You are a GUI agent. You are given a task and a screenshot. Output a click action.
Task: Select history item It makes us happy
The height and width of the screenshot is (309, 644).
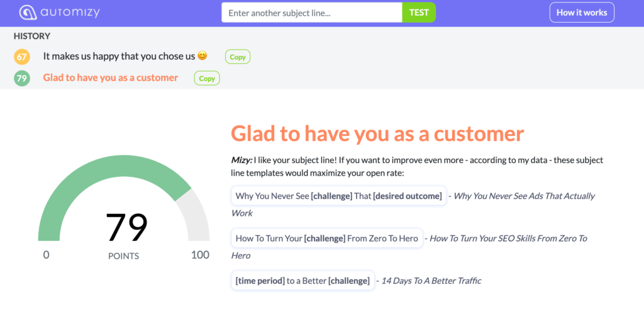point(119,56)
